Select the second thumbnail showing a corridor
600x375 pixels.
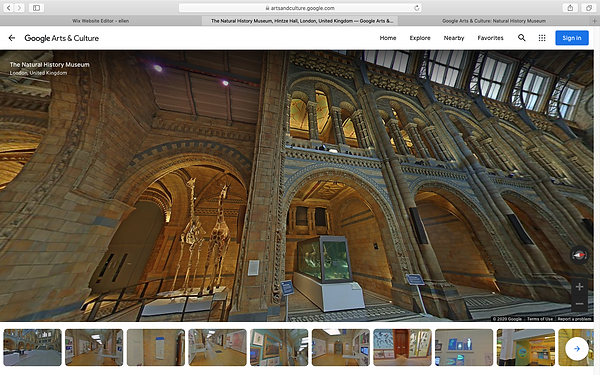(x=94, y=347)
